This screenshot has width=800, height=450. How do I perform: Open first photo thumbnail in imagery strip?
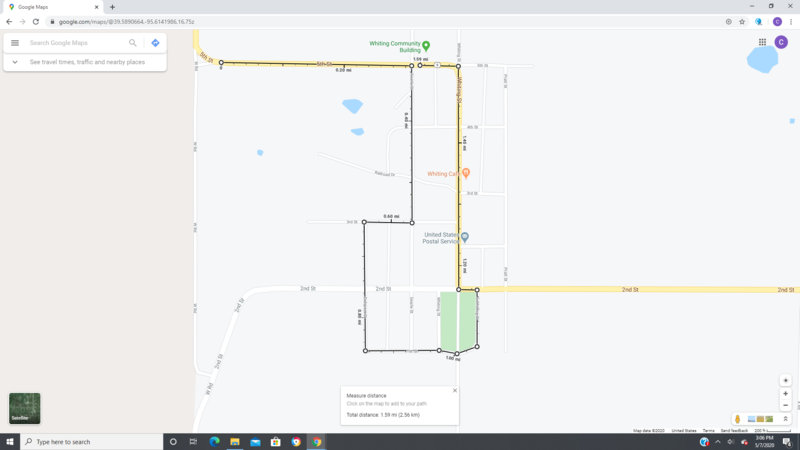pos(752,419)
